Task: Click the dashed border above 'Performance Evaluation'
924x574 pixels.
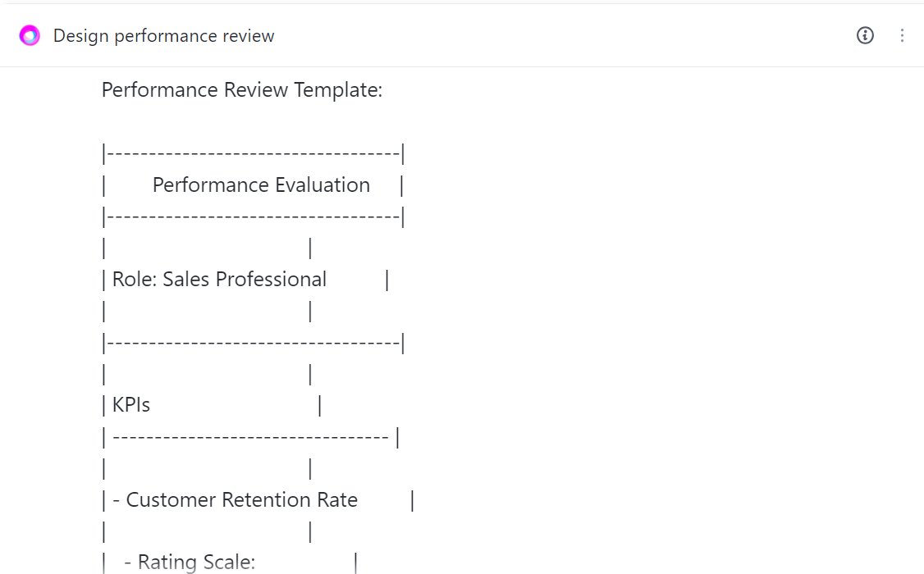Action: point(253,153)
